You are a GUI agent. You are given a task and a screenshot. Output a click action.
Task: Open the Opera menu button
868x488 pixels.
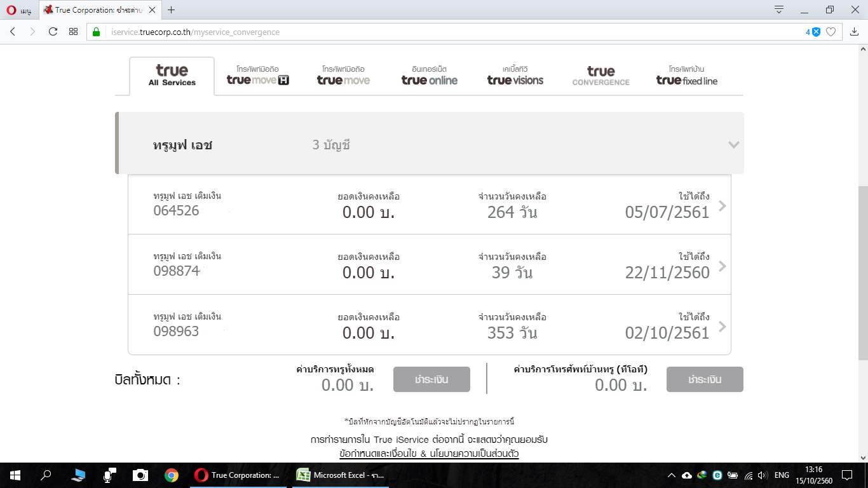(x=19, y=10)
